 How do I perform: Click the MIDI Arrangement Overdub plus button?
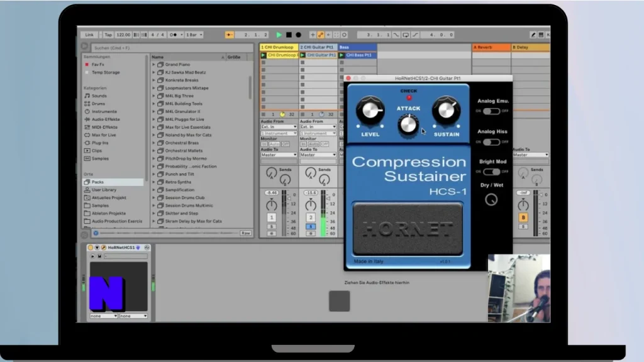pyautogui.click(x=313, y=35)
